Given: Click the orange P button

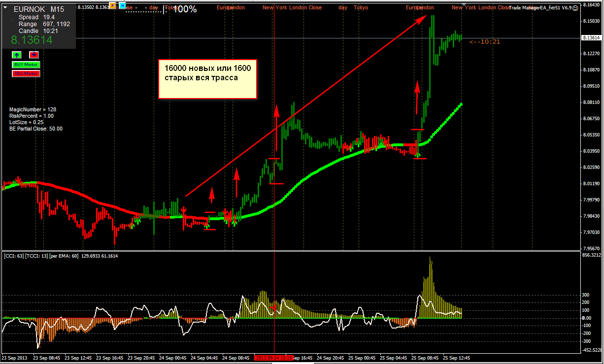Looking at the screenshot, I should (x=113, y=5).
